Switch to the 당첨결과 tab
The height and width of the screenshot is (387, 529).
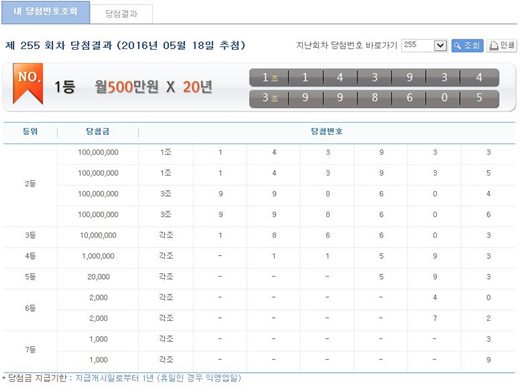(121, 13)
